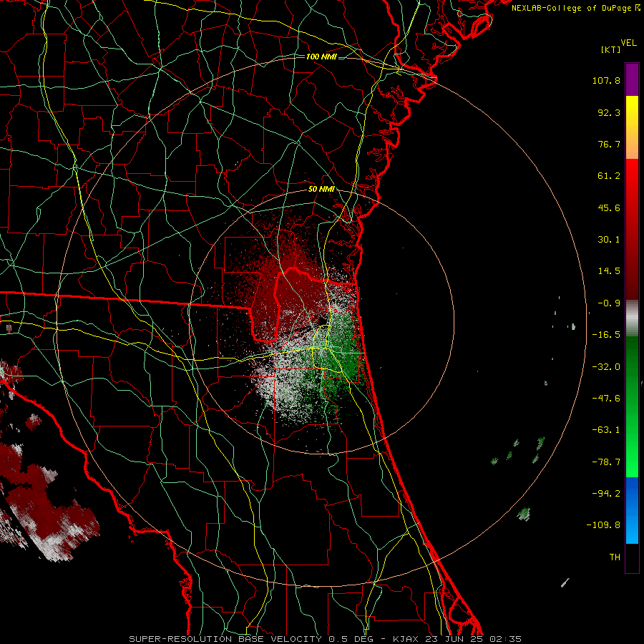
Task: Click the -109.8 legend value
Action: [x=603, y=525]
